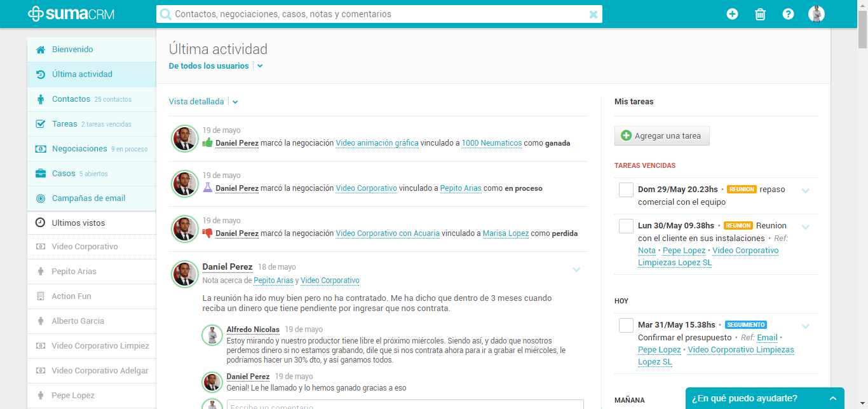
Task: Click the briefcase icon beside Casos
Action: click(x=41, y=174)
